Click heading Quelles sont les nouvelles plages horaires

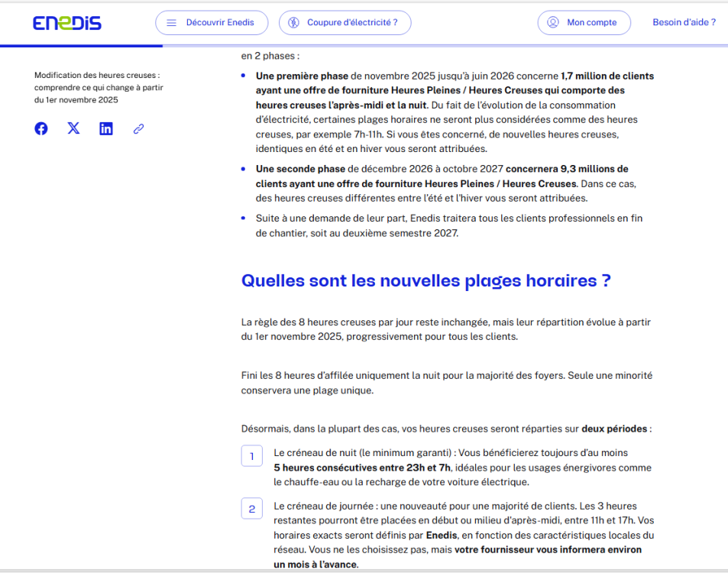(425, 280)
